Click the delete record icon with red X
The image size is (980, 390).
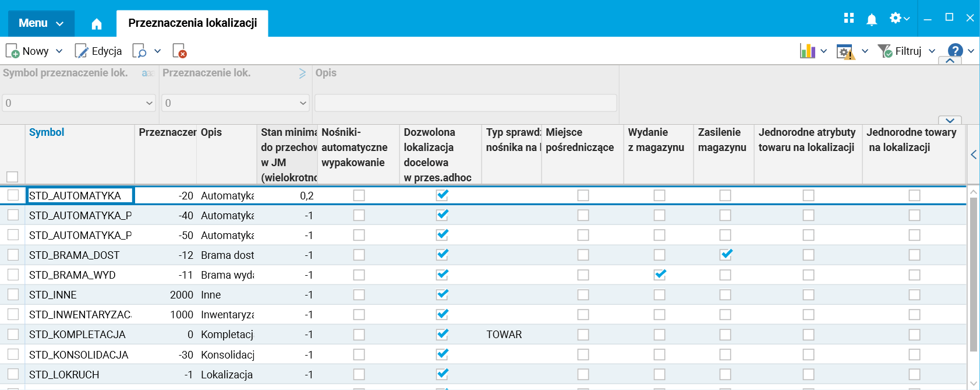point(179,51)
